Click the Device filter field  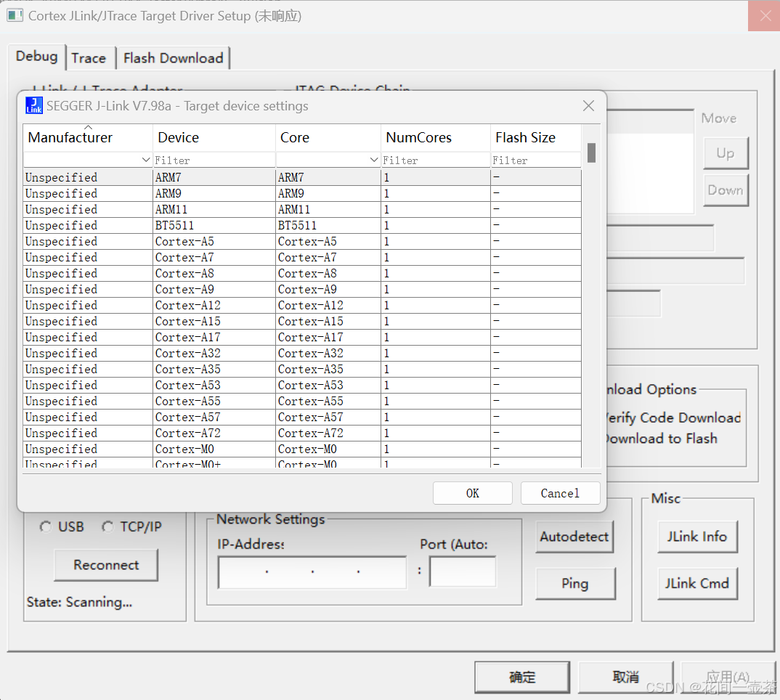pyautogui.click(x=214, y=160)
